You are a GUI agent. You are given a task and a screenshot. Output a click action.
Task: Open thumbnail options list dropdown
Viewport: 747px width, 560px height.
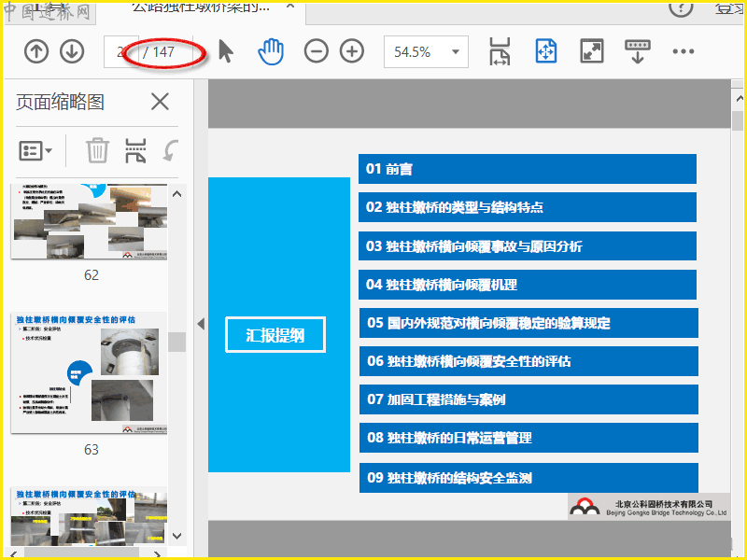35,151
